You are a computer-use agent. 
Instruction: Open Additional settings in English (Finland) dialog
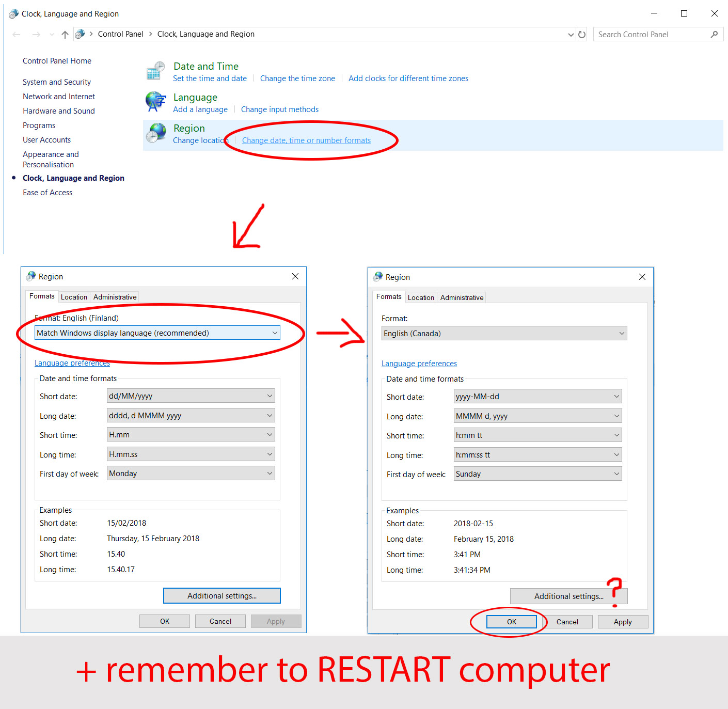point(222,596)
